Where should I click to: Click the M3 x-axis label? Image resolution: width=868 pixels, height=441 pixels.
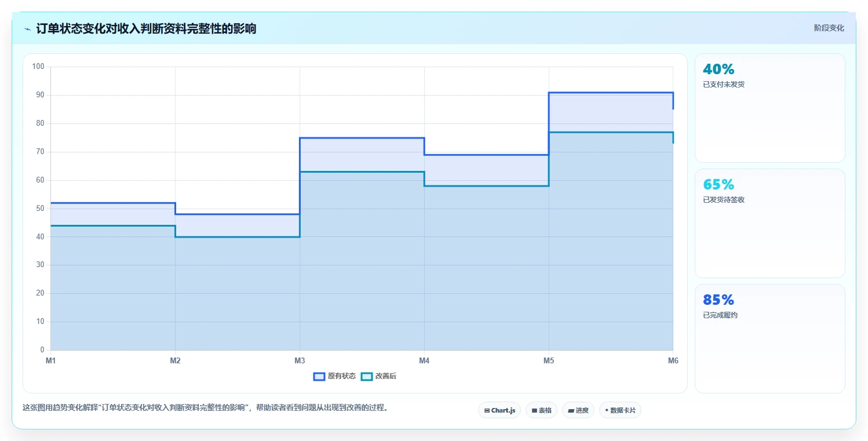point(300,360)
